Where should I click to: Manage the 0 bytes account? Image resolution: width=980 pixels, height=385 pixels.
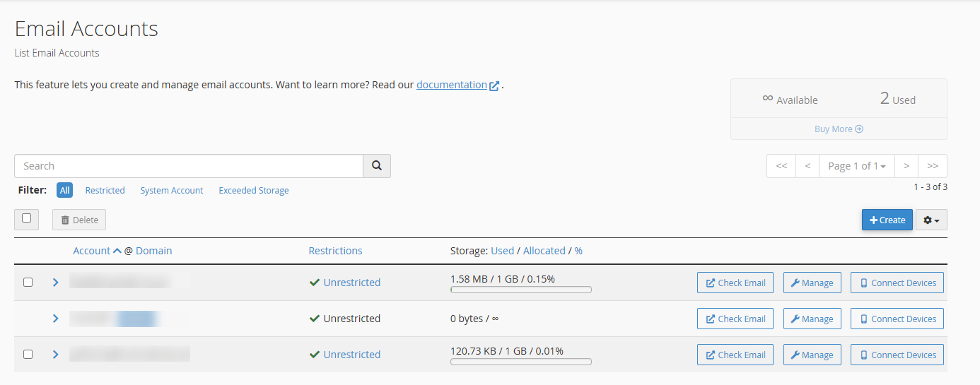click(x=812, y=319)
